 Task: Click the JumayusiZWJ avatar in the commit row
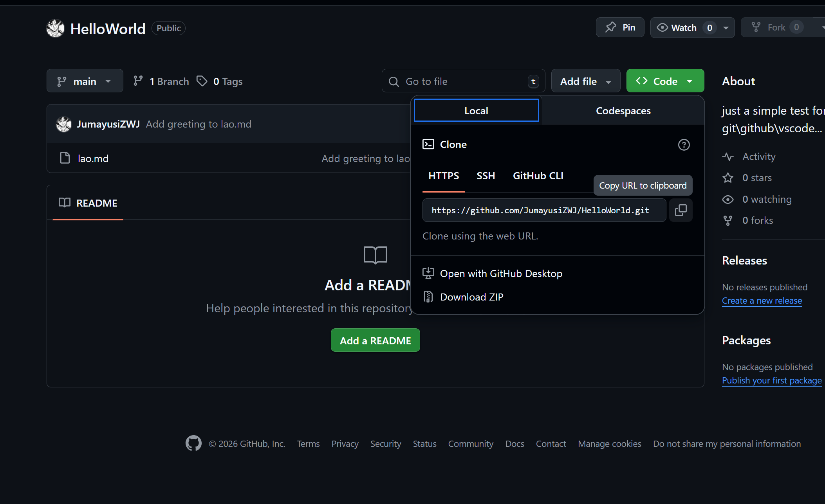(x=64, y=124)
